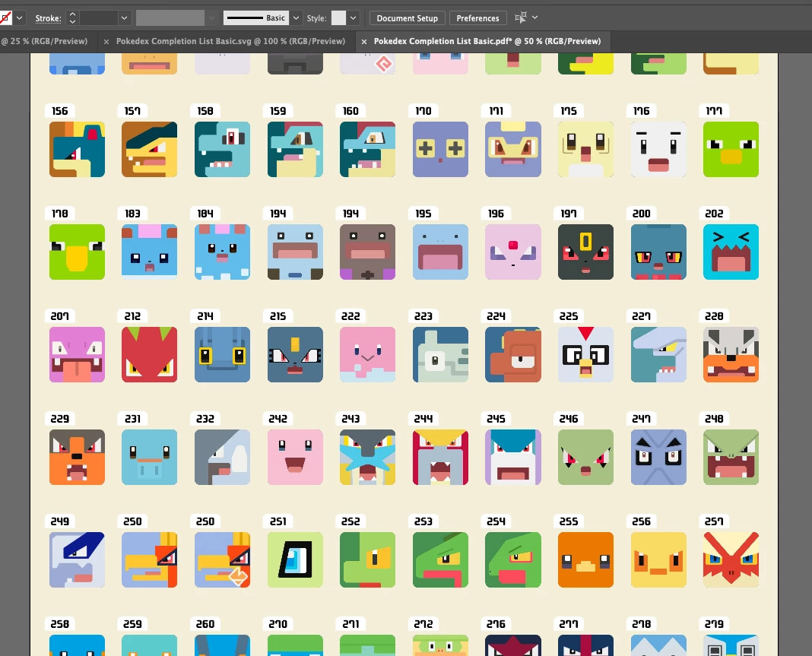The image size is (812, 656).
Task: Select the Pokémon tile numbered 215
Action: [295, 355]
